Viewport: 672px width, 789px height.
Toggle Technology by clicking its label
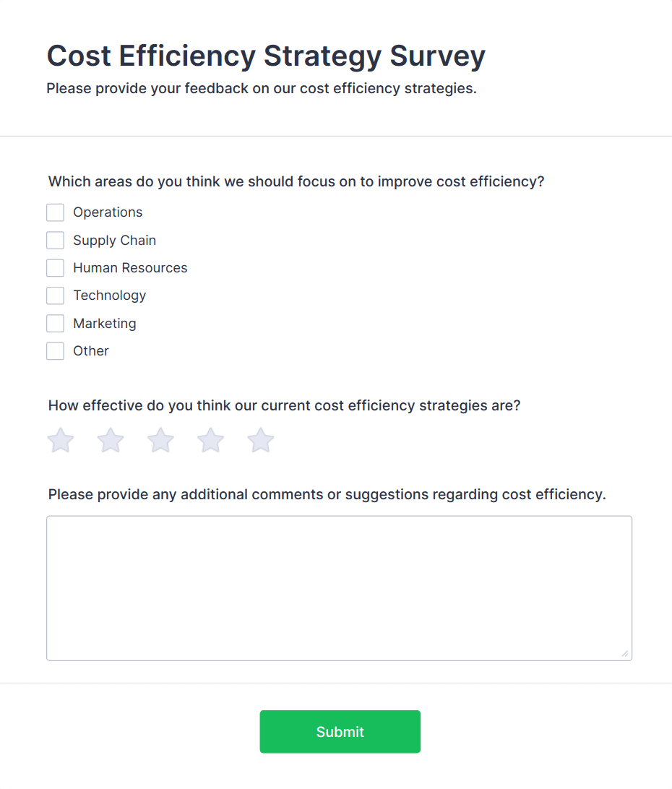click(109, 296)
